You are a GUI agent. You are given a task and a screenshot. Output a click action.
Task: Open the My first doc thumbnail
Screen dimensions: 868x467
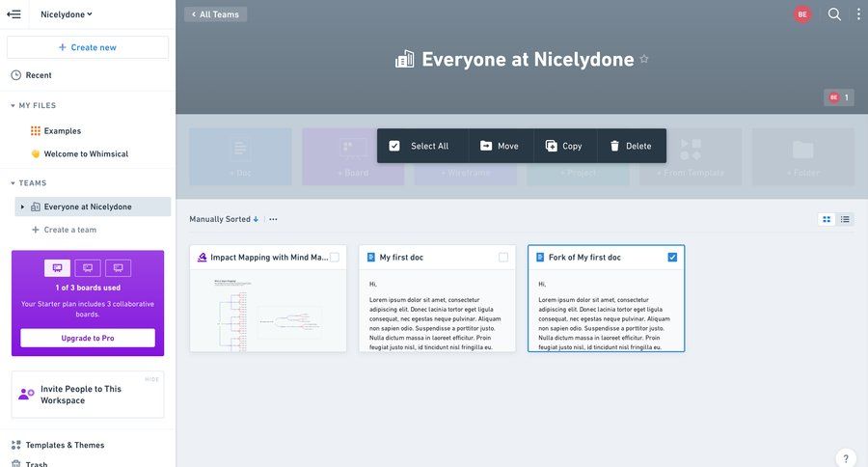(437, 311)
